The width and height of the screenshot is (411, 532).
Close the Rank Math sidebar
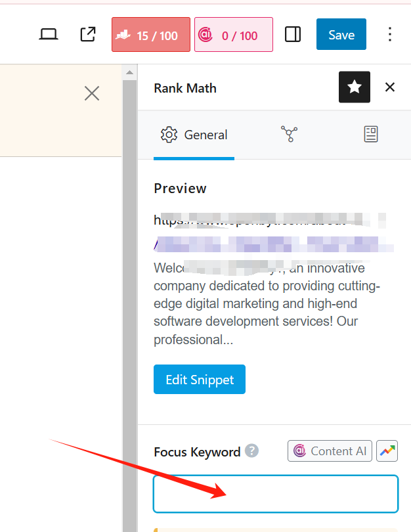pyautogui.click(x=390, y=87)
